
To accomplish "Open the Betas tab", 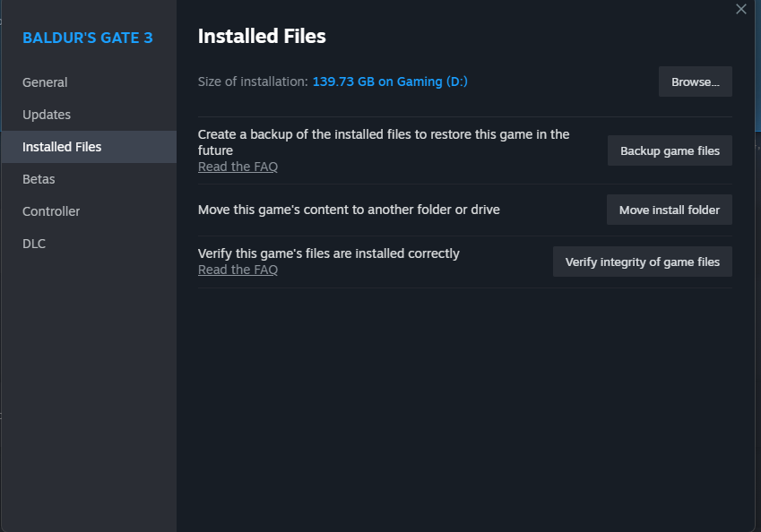I will click(39, 178).
